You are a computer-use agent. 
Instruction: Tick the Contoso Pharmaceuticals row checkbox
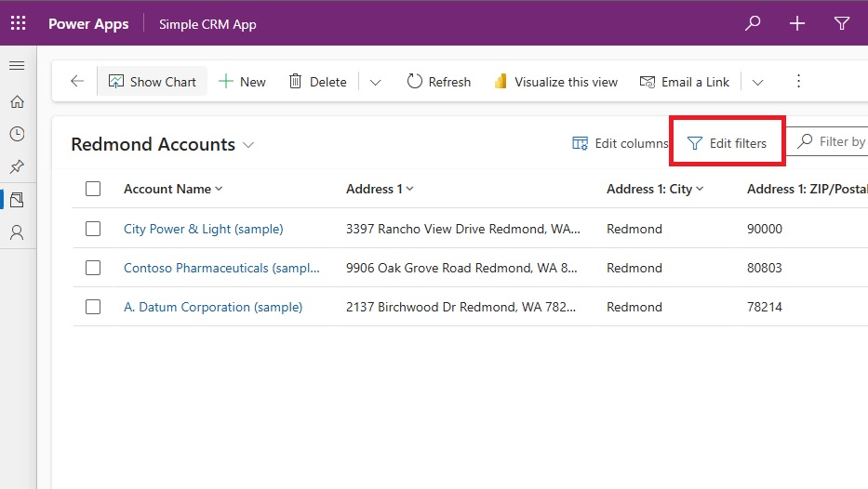coord(93,268)
